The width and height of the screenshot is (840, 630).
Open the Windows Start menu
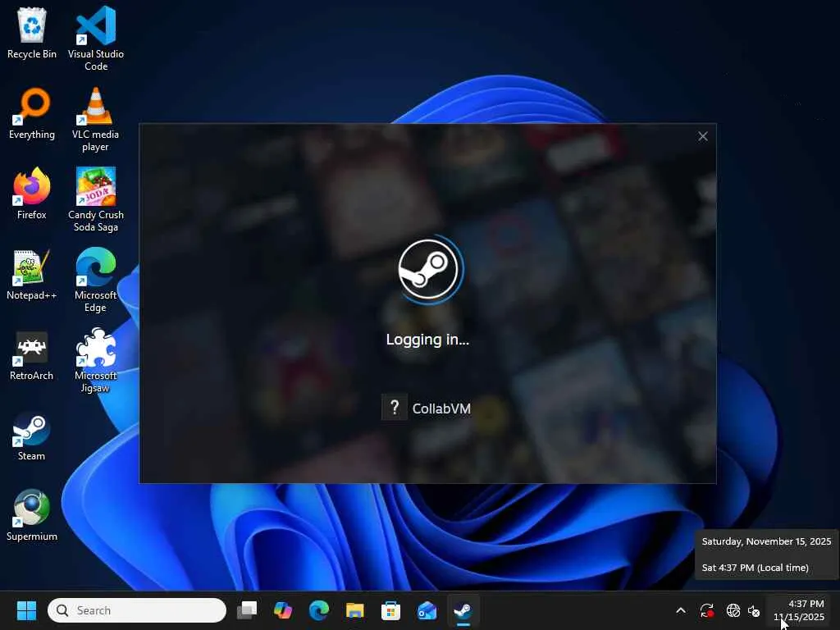(26, 610)
